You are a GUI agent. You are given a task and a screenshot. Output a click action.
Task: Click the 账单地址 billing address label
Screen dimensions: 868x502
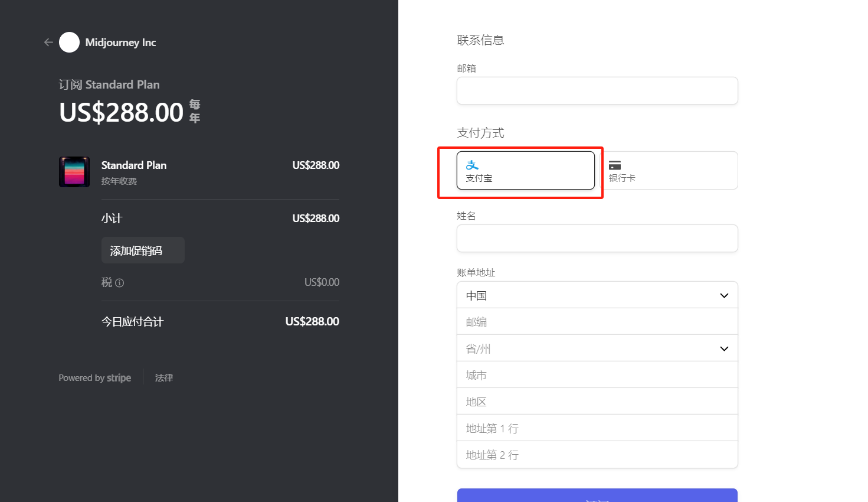(476, 272)
